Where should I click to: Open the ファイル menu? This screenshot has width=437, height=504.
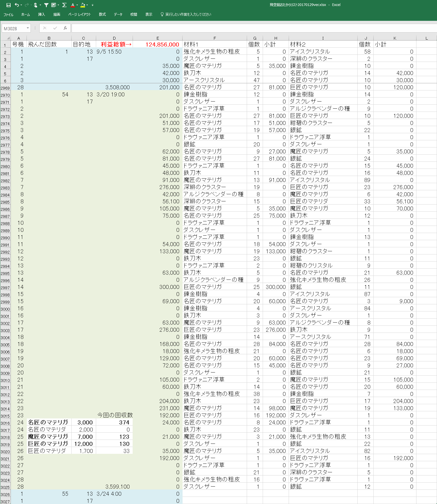pyautogui.click(x=8, y=15)
